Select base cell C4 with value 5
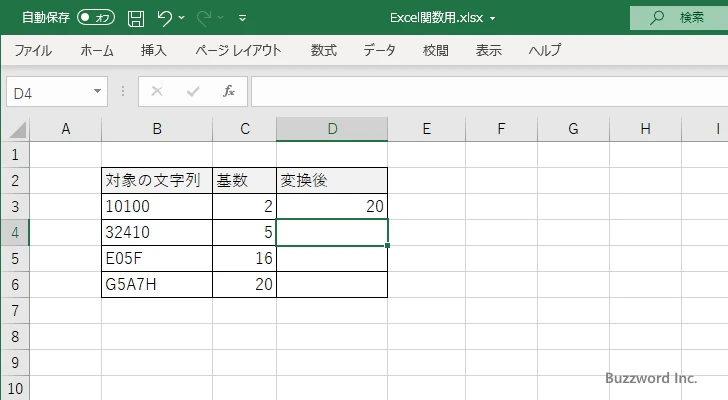 (x=245, y=232)
